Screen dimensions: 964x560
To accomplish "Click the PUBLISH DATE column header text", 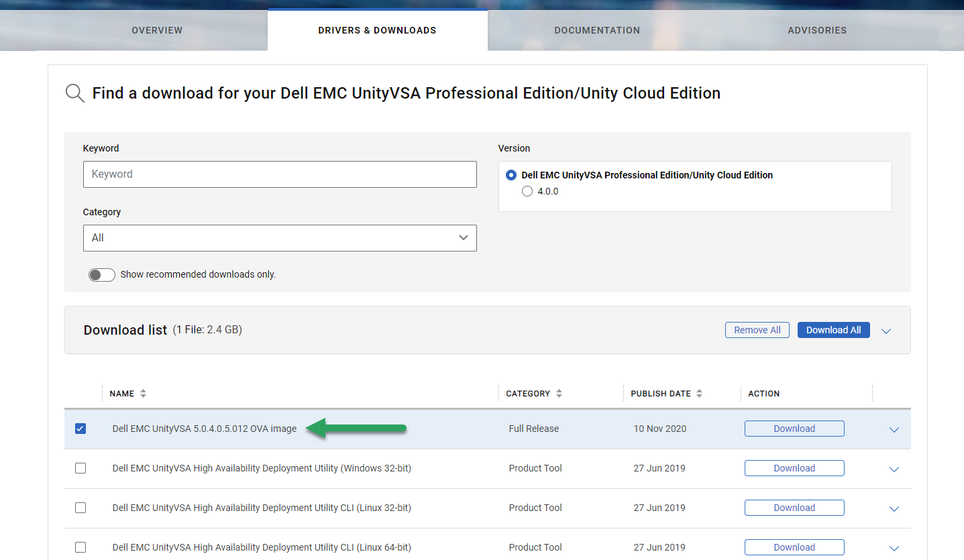I will click(x=661, y=394).
